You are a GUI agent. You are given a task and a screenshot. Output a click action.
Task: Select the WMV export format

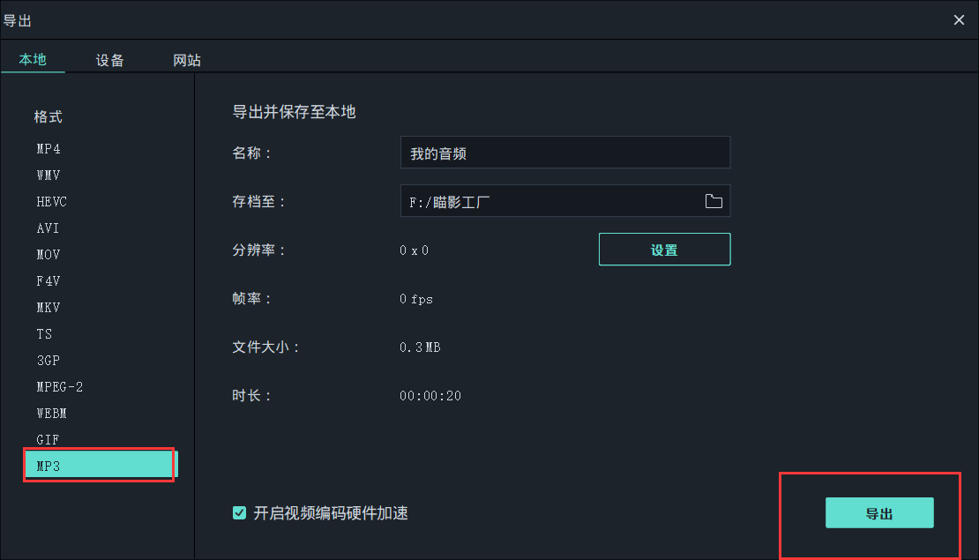48,175
